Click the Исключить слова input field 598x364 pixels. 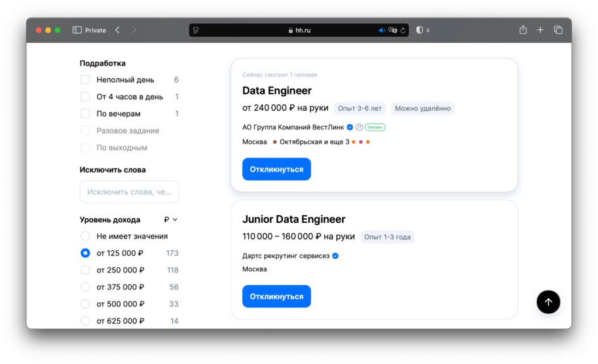pos(129,191)
